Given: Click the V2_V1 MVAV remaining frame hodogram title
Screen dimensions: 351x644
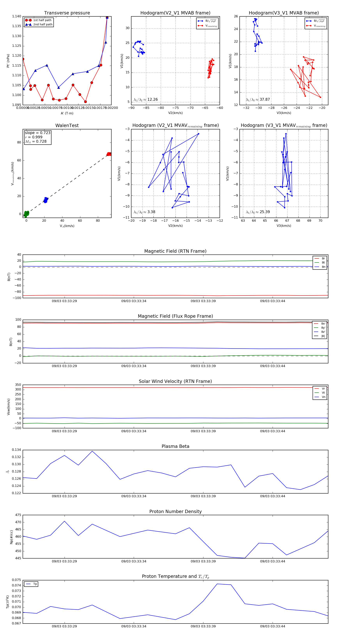Looking at the screenshot, I should 175,125.
